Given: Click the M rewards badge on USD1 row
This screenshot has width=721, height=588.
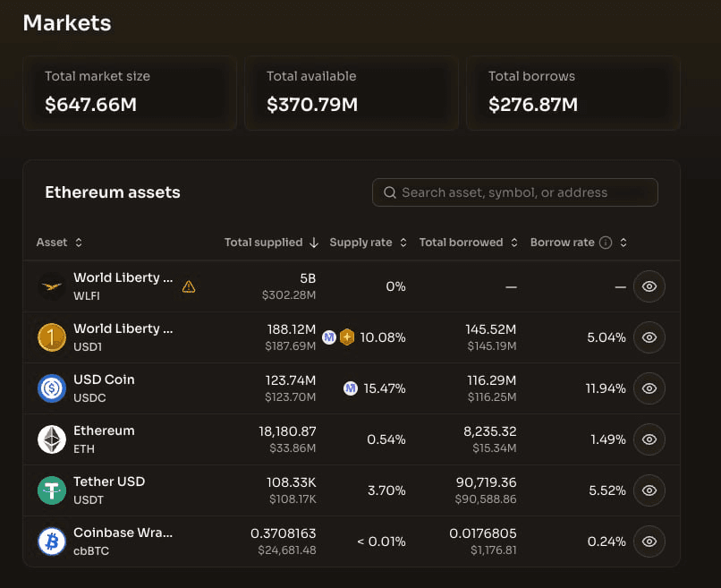Looking at the screenshot, I should point(329,337).
